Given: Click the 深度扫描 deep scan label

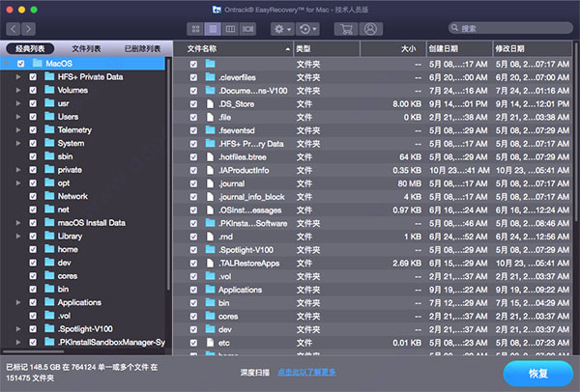Looking at the screenshot, I should click(x=255, y=373).
